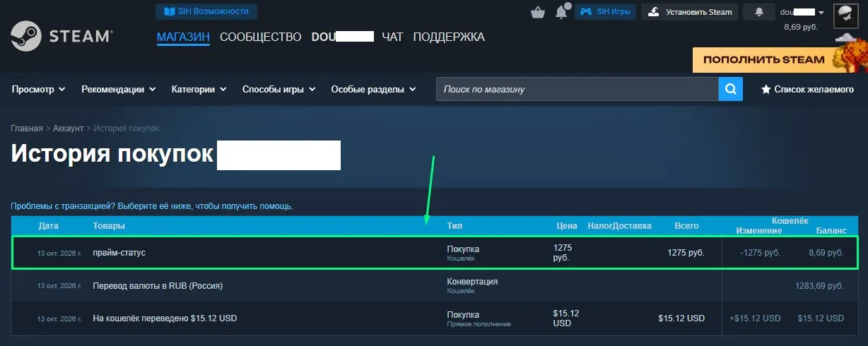The height and width of the screenshot is (346, 868).
Task: Open the прайм-статус purchase row
Action: point(435,253)
